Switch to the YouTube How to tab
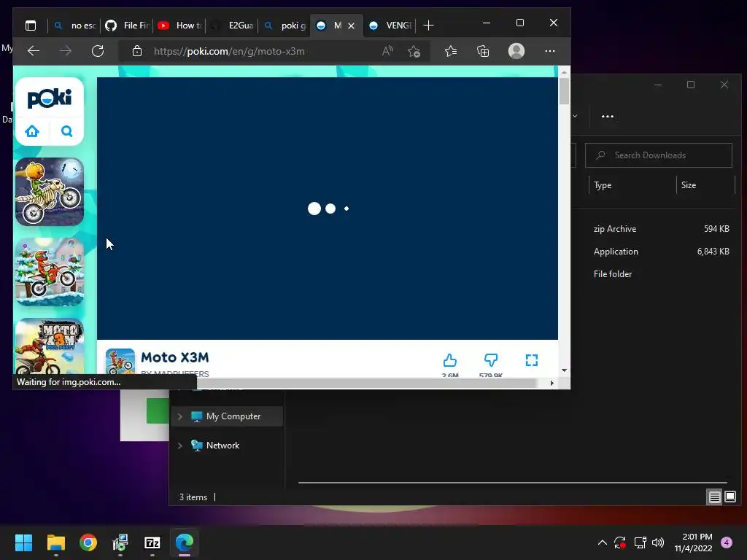 (x=179, y=26)
